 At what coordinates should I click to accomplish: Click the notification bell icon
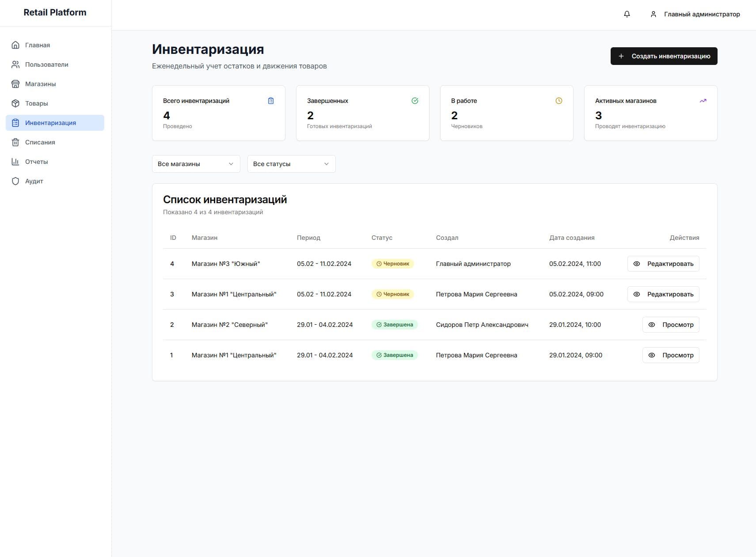click(627, 14)
